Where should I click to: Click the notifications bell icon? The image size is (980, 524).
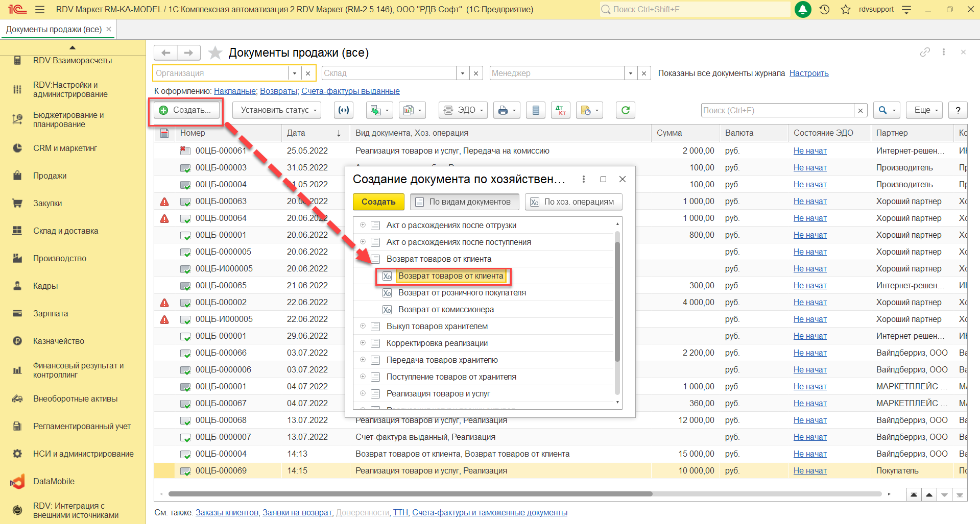coord(803,10)
